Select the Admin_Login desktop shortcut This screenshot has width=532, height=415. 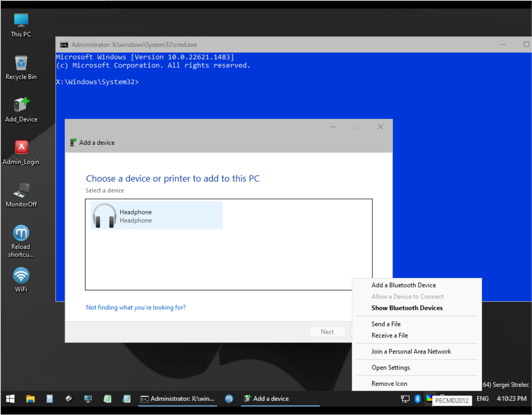click(21, 153)
